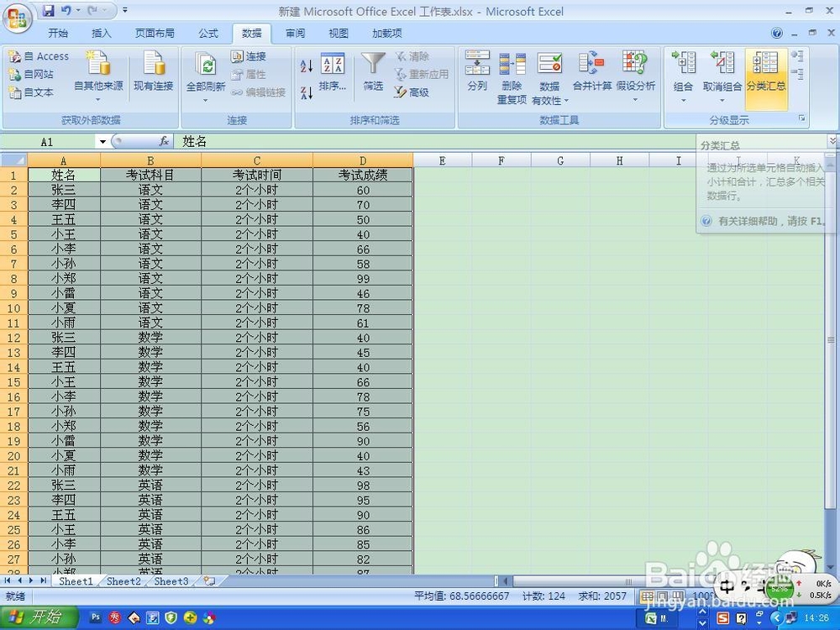
Task: Select row 12 header
Action: coord(14,338)
